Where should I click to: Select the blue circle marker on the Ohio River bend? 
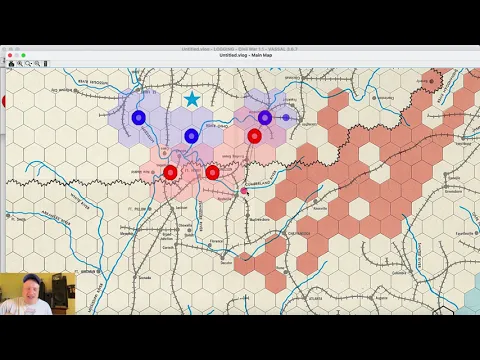tap(191, 136)
